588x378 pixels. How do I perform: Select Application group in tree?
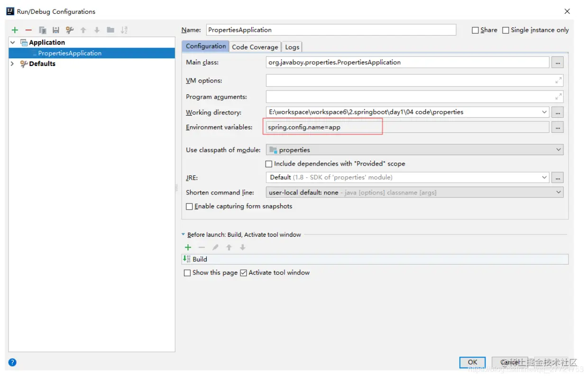click(47, 43)
